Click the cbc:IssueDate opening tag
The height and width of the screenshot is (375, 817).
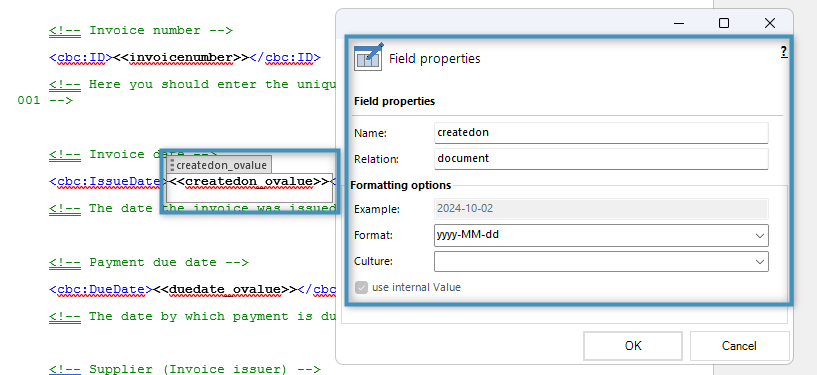[107, 181]
